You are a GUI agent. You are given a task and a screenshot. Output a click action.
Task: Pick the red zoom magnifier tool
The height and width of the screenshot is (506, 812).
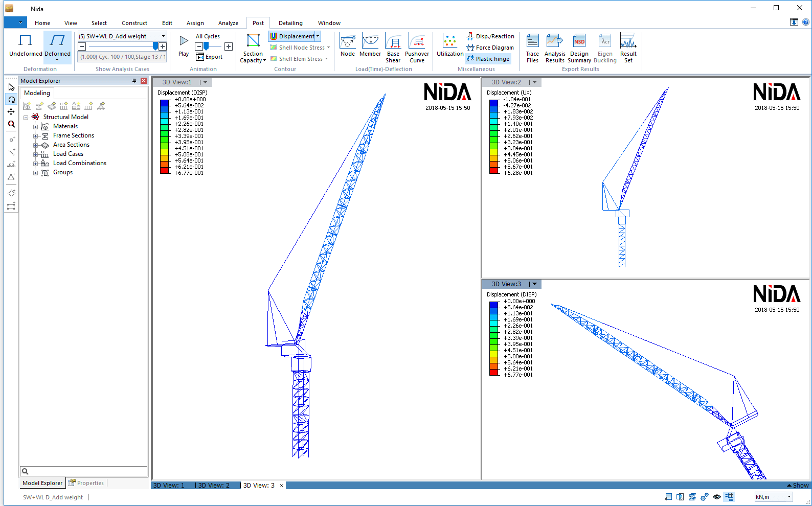point(11,124)
